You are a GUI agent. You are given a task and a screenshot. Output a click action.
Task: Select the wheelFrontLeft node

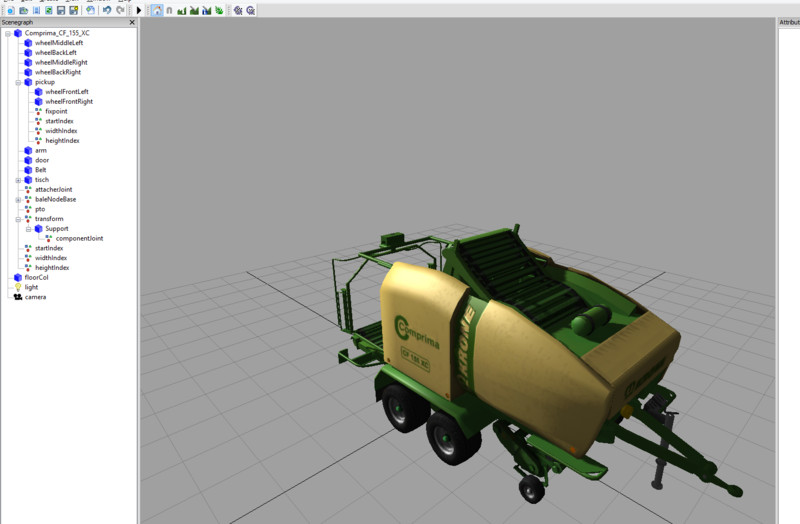coord(67,92)
